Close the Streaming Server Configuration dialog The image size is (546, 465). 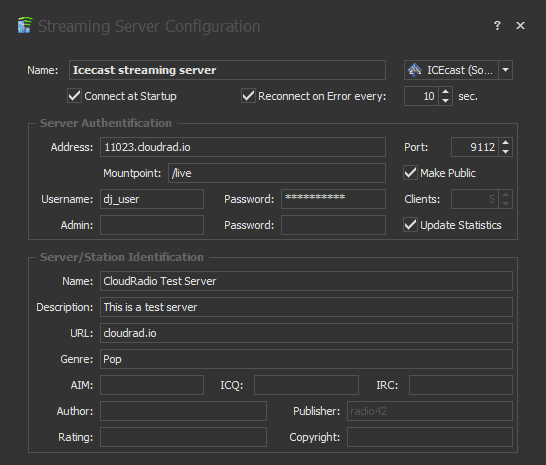(520, 25)
